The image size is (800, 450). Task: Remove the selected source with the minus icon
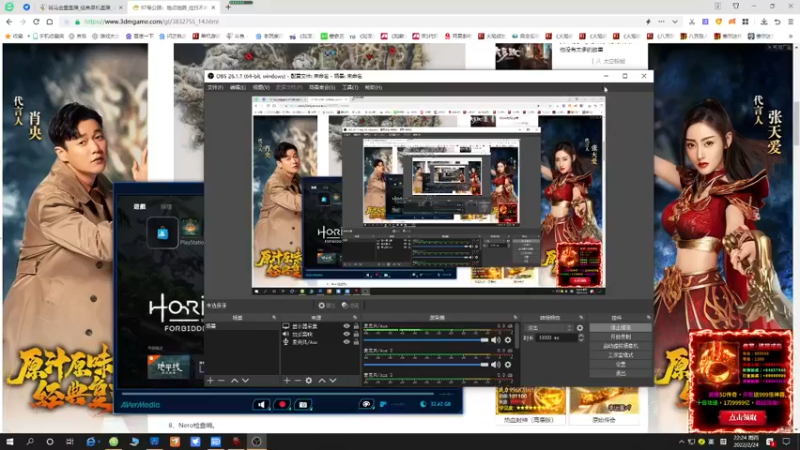click(297, 381)
